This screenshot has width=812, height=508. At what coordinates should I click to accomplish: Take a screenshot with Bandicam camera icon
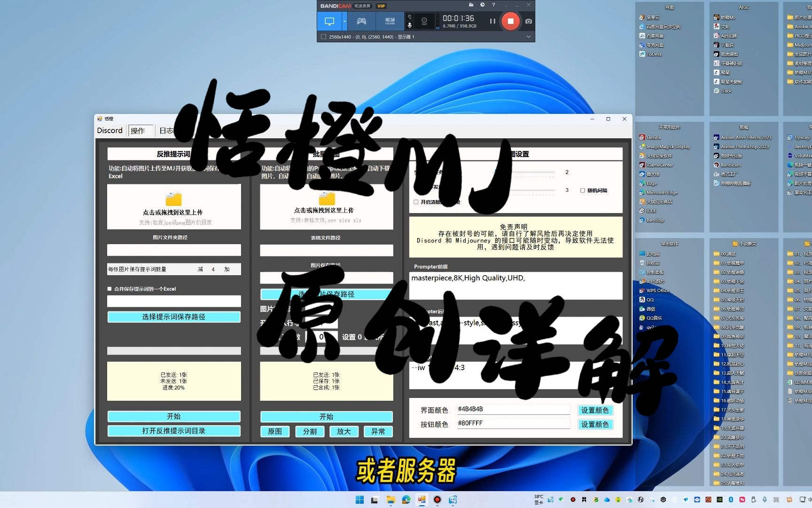click(529, 21)
